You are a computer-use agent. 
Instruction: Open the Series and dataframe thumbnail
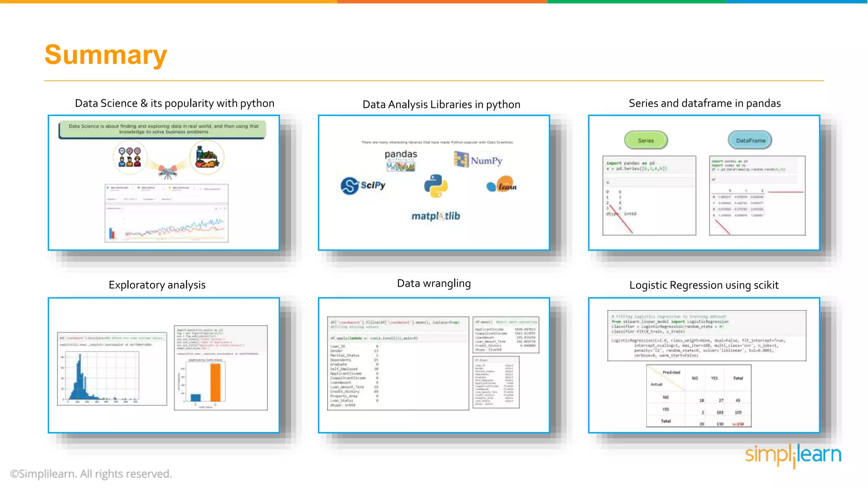pyautogui.click(x=704, y=183)
